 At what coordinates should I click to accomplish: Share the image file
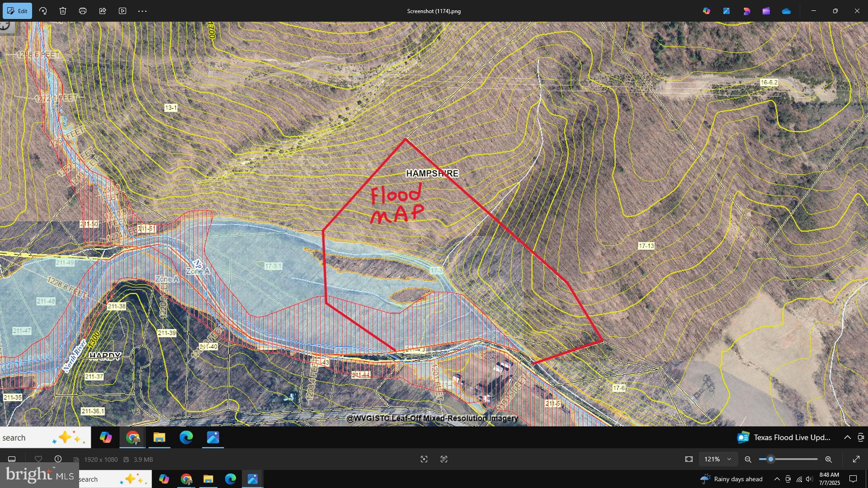click(103, 11)
